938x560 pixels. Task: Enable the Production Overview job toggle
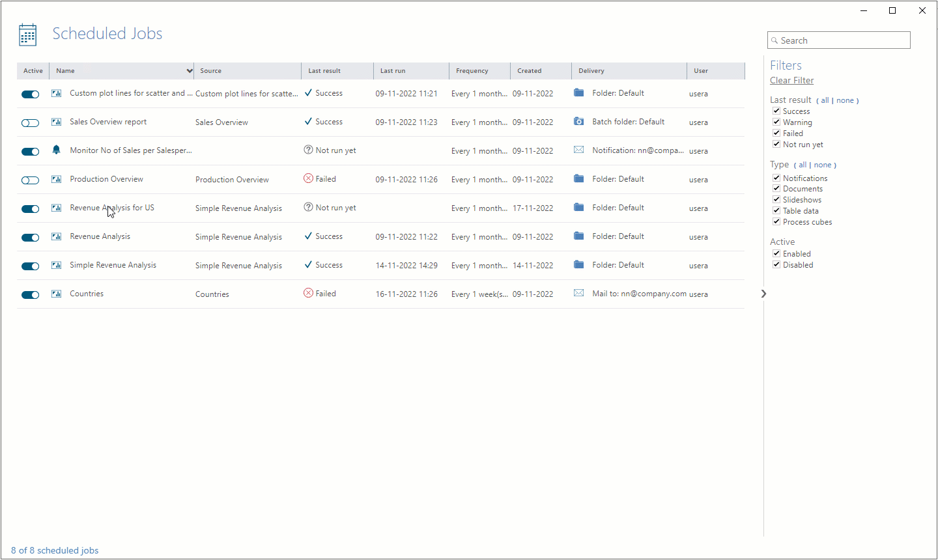30,180
